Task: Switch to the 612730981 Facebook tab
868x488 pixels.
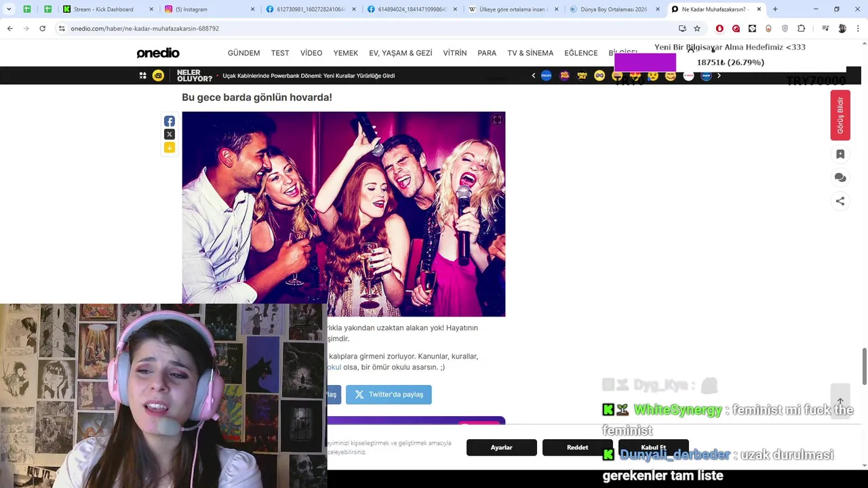Action: point(312,9)
